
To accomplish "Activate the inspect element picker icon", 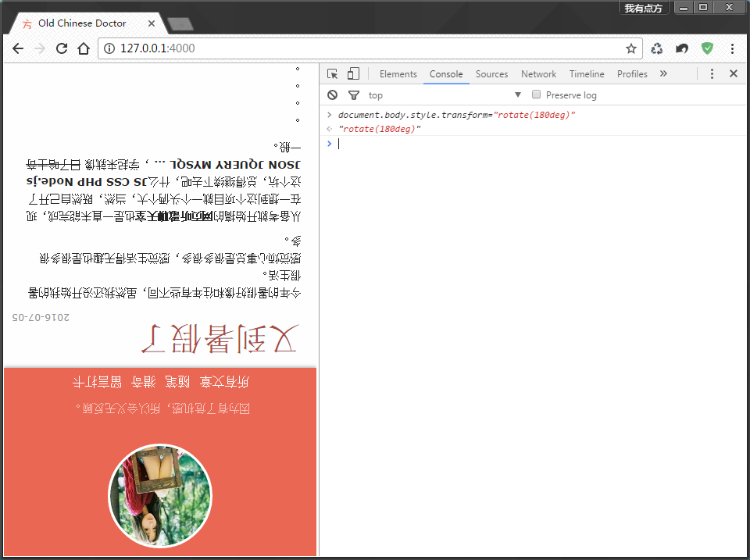I will [333, 74].
